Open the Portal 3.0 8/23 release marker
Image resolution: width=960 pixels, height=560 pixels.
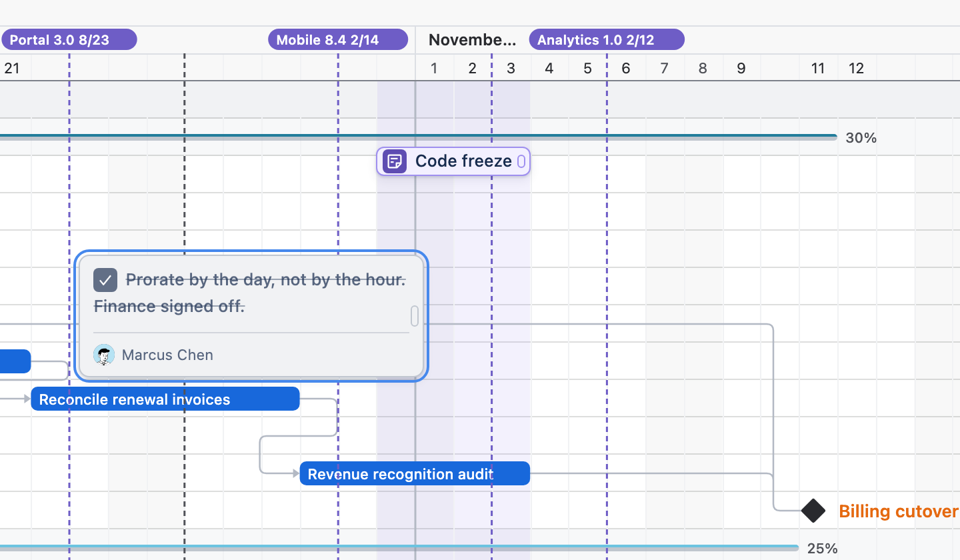click(x=69, y=40)
